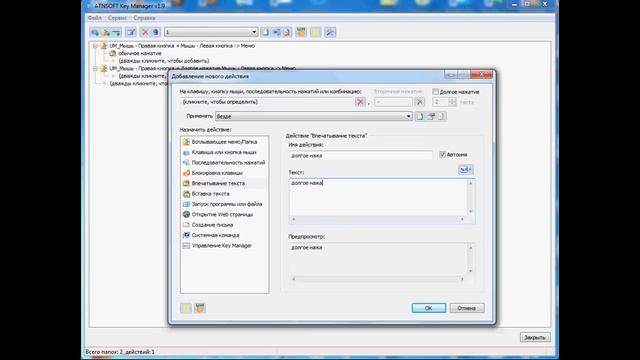Click the Имя действия input field
Viewport: 640px width, 360px height.
(x=360, y=156)
